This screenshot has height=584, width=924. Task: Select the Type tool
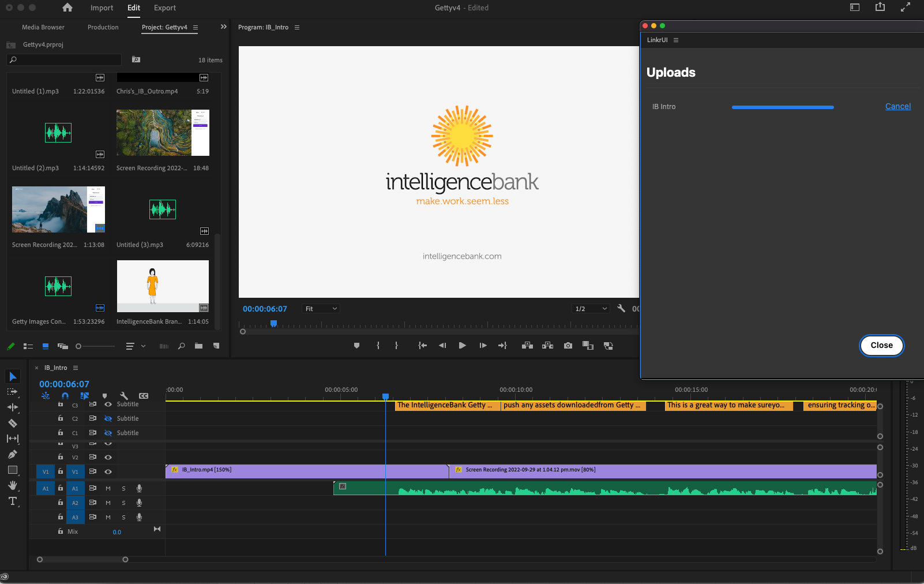pos(13,501)
